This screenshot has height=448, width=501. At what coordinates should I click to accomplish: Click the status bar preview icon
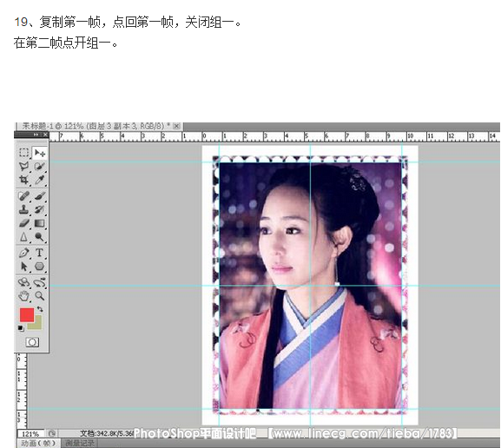click(51, 433)
